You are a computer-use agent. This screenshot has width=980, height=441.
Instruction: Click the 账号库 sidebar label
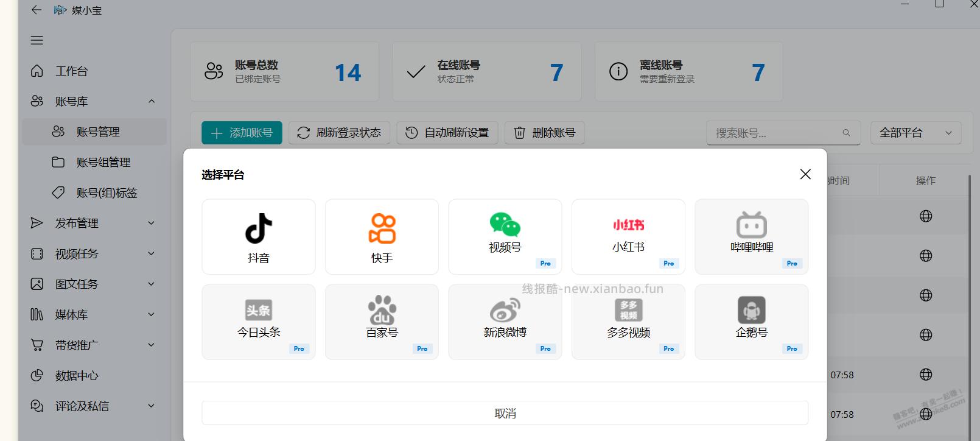click(x=72, y=101)
